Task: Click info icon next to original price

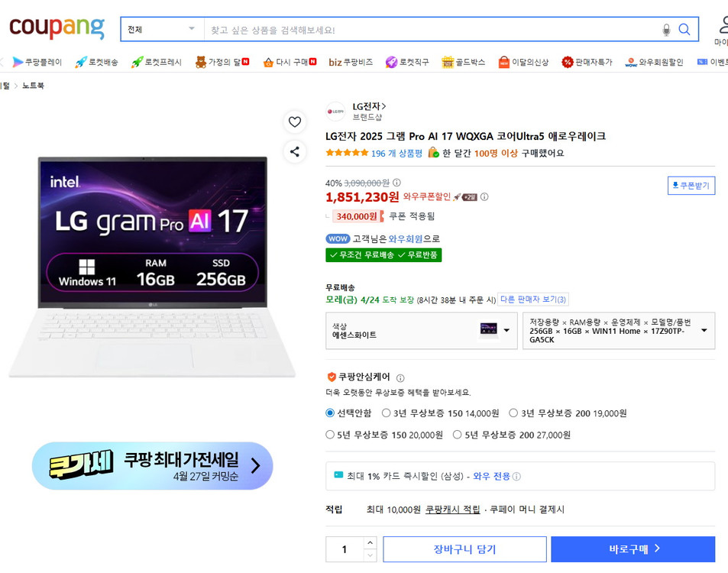Action: click(x=396, y=183)
